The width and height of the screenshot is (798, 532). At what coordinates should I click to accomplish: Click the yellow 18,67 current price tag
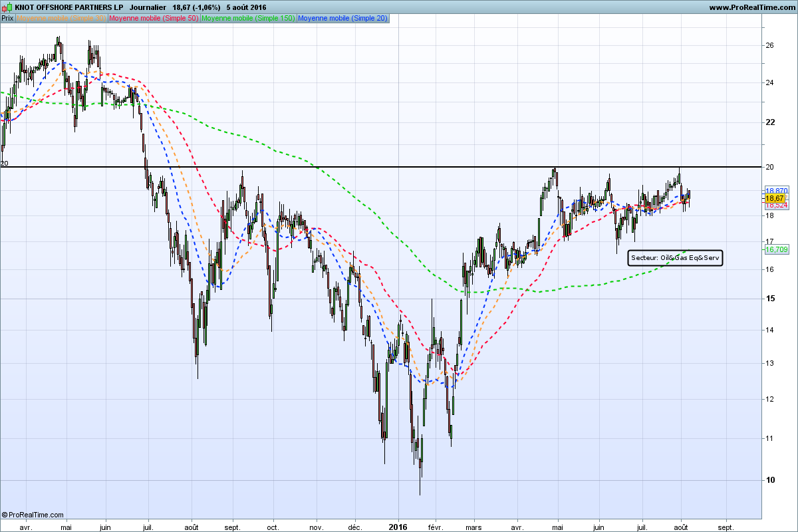click(x=775, y=198)
